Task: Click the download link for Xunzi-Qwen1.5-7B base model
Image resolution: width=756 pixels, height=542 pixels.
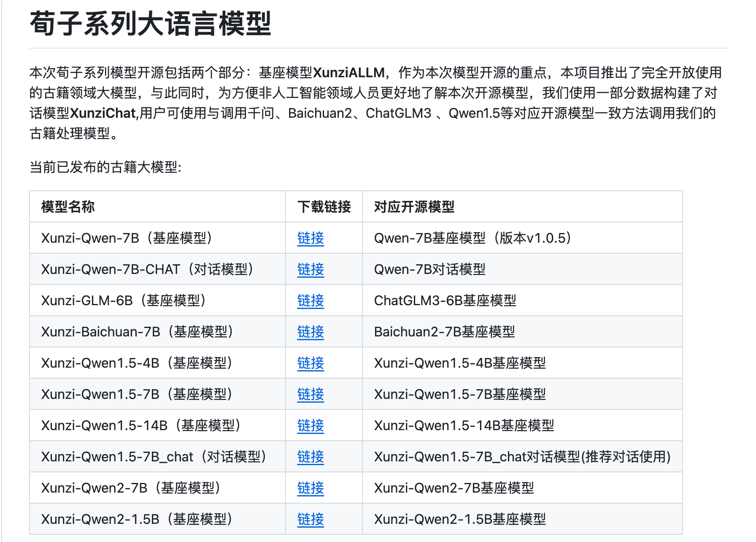Action: click(310, 394)
